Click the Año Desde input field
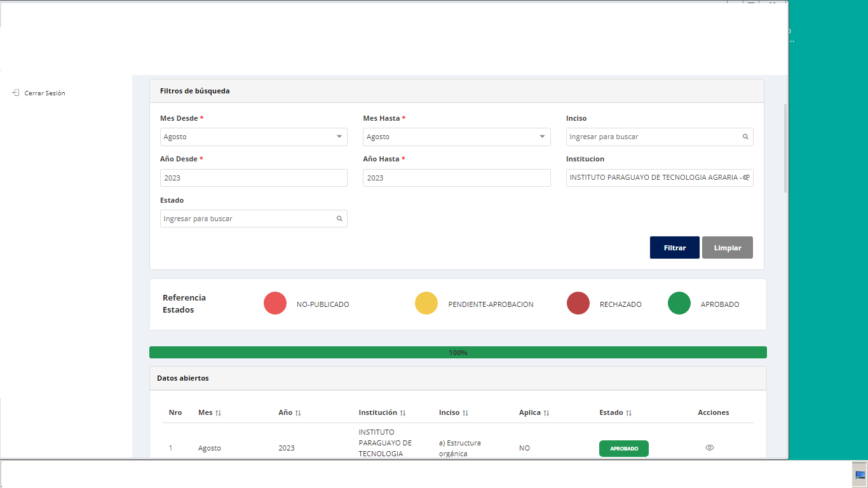This screenshot has width=868, height=488. tap(254, 178)
